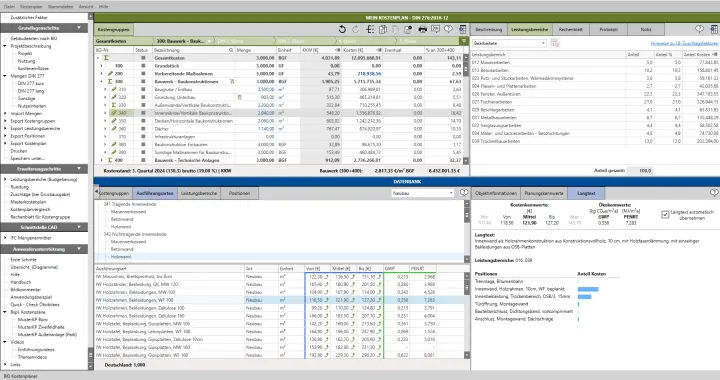
Task: Open IFC Mengenermittler in sidebar
Action: [x=31, y=238]
